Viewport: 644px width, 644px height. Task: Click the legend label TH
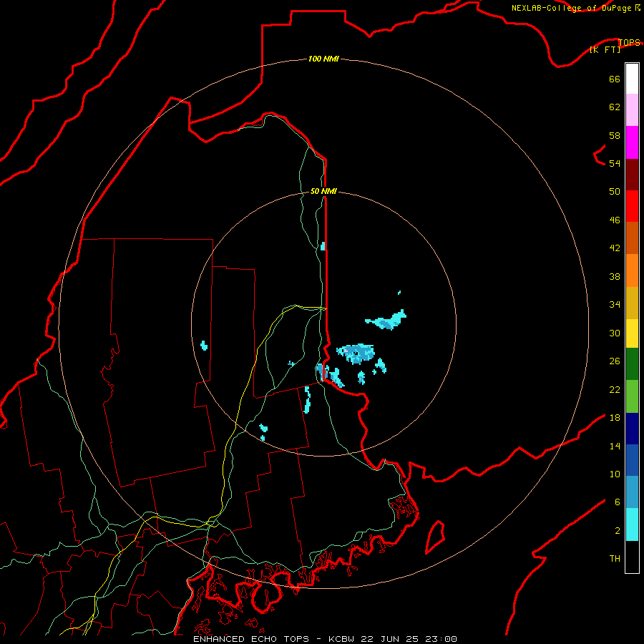click(615, 559)
